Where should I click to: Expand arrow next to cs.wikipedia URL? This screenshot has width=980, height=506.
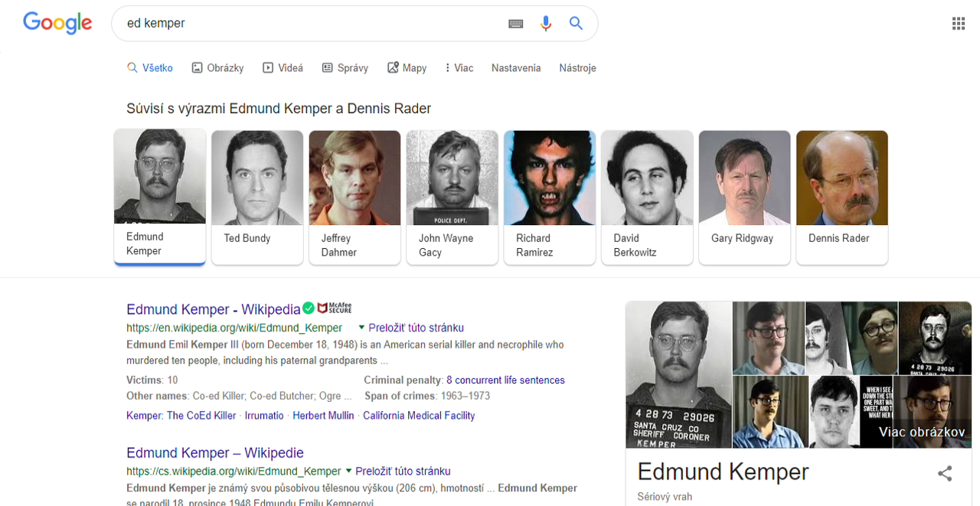pos(349,471)
